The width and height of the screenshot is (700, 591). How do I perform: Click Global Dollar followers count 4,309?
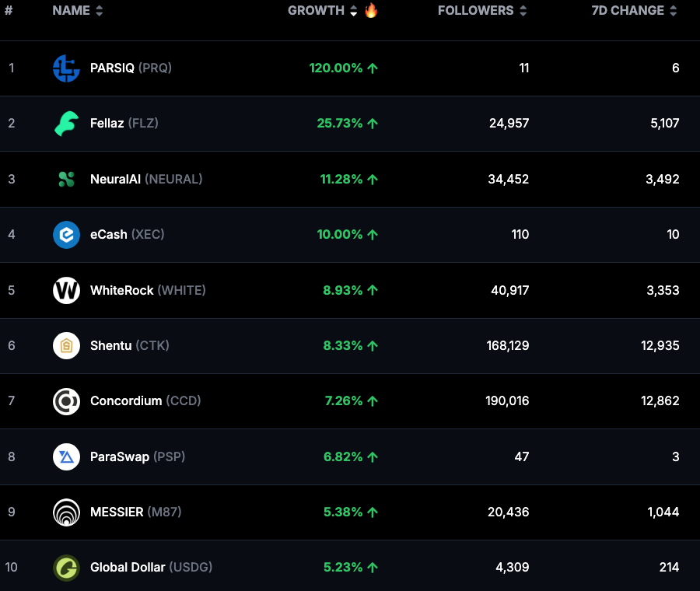[513, 568]
